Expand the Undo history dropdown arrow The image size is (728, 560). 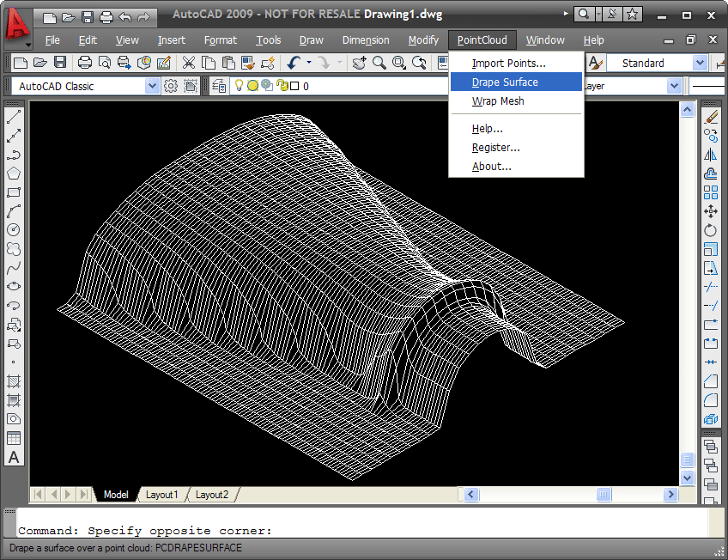[309, 62]
